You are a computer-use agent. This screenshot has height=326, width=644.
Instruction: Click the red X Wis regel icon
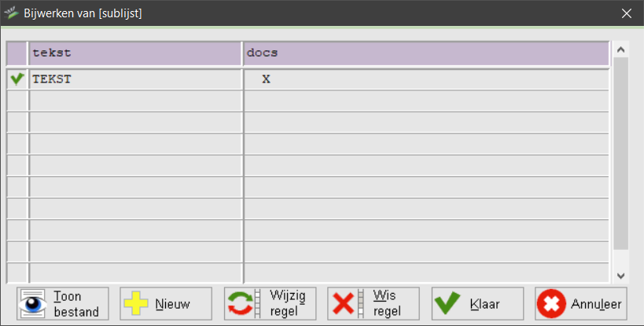click(x=344, y=304)
